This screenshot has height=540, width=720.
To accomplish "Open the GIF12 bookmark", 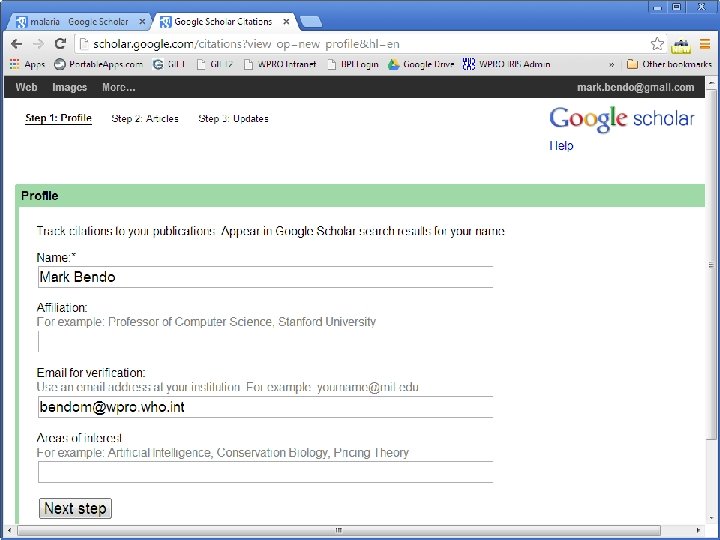I will click(215, 64).
